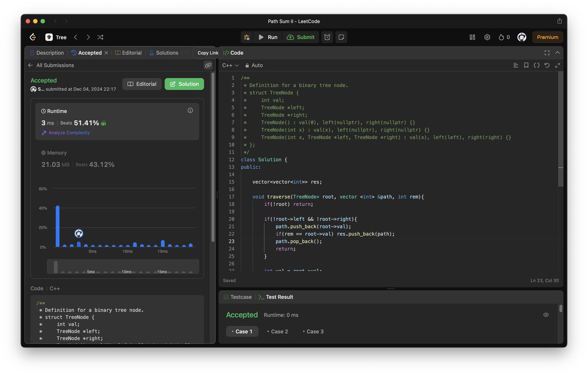Click the curly braces snippet icon

pos(537,65)
